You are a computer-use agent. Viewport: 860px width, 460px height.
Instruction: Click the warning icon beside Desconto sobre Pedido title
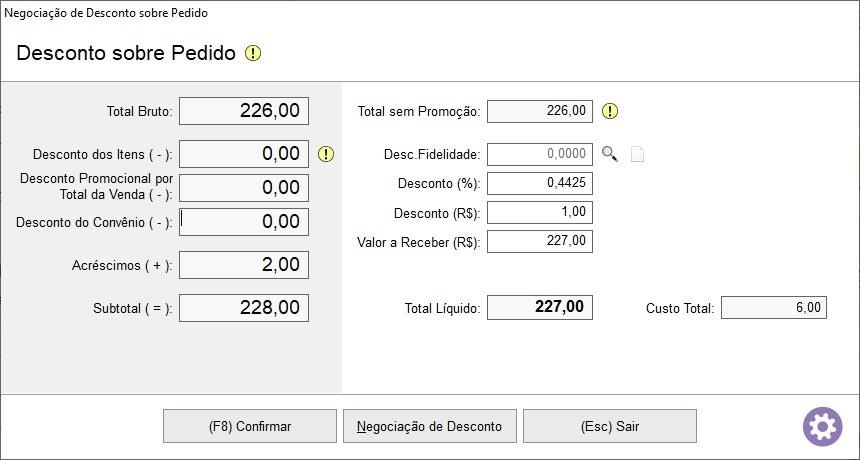click(253, 53)
